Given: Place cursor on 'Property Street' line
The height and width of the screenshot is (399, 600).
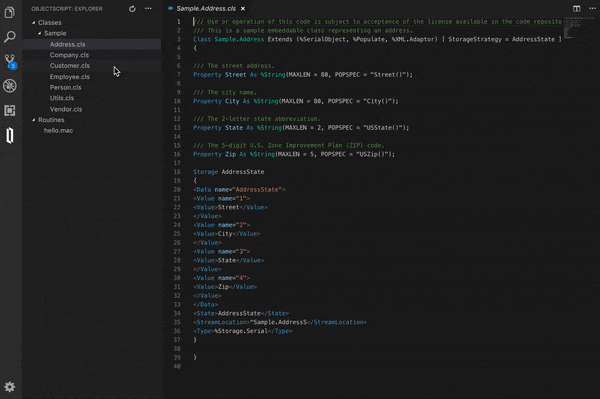Looking at the screenshot, I should tap(303, 75).
